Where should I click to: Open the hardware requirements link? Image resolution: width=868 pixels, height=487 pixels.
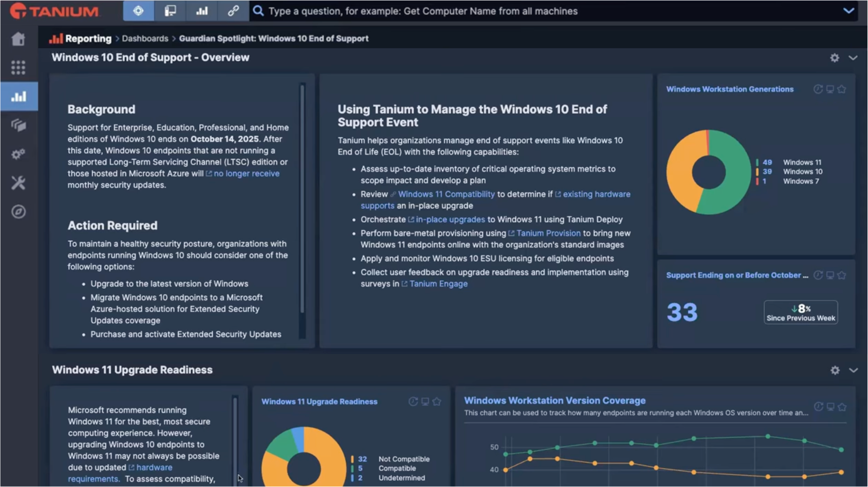pyautogui.click(x=154, y=468)
